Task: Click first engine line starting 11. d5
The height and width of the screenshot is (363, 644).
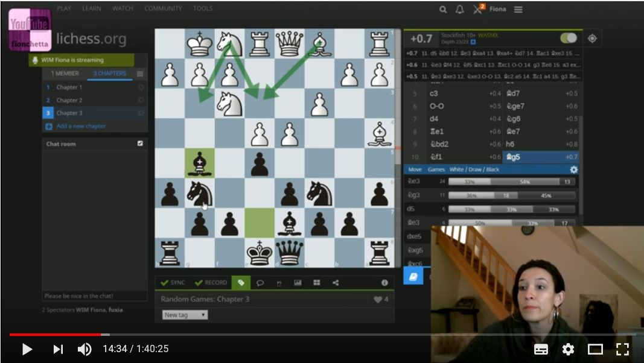Action: pyautogui.click(x=493, y=53)
